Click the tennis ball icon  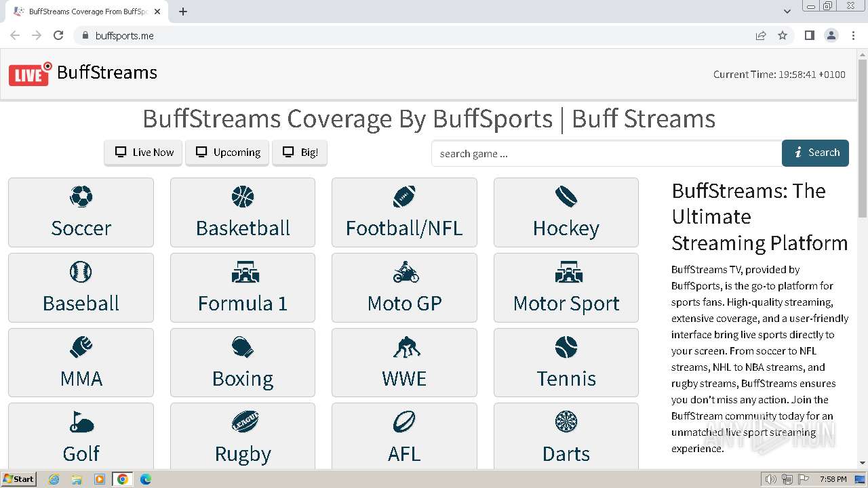pos(566,347)
